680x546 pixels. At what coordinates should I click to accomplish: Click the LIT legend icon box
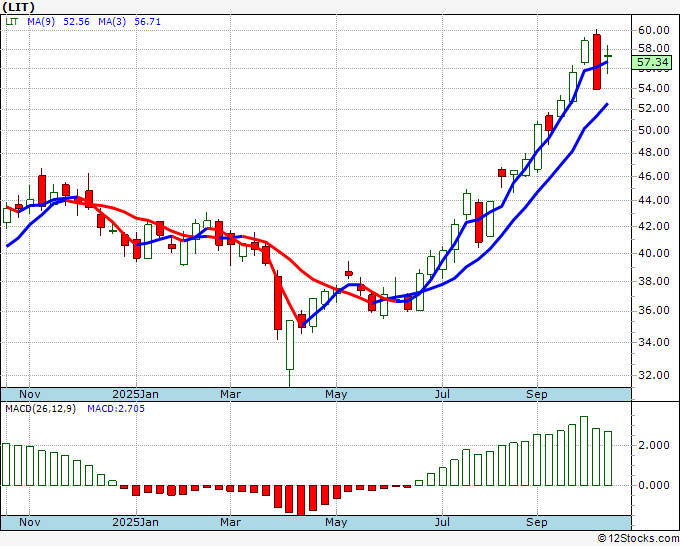pyautogui.click(x=9, y=21)
